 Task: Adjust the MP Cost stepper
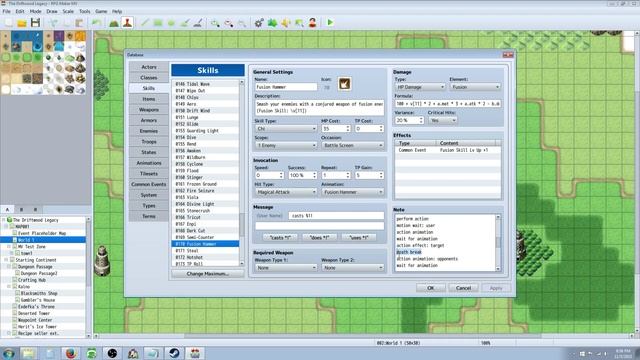click(348, 129)
